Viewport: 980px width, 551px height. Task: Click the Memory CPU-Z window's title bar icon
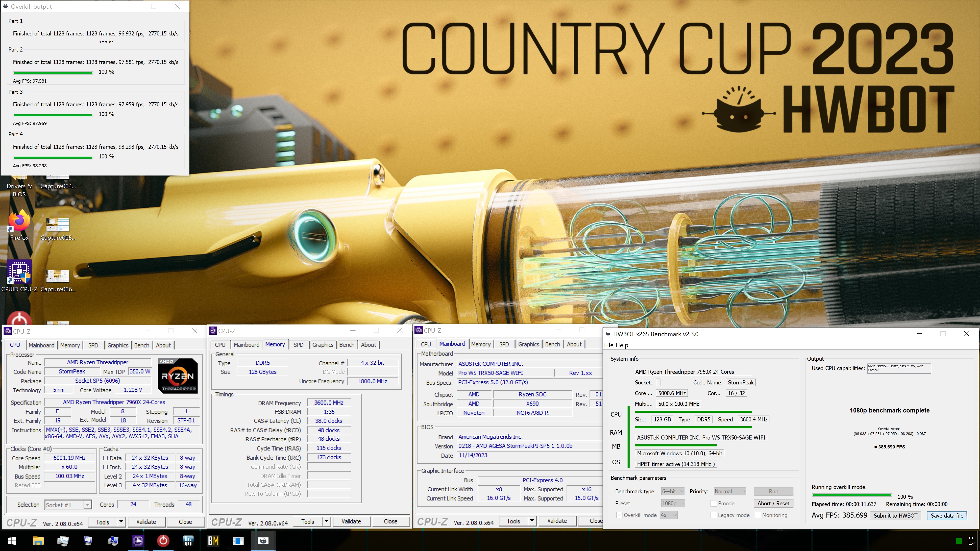[x=213, y=330]
